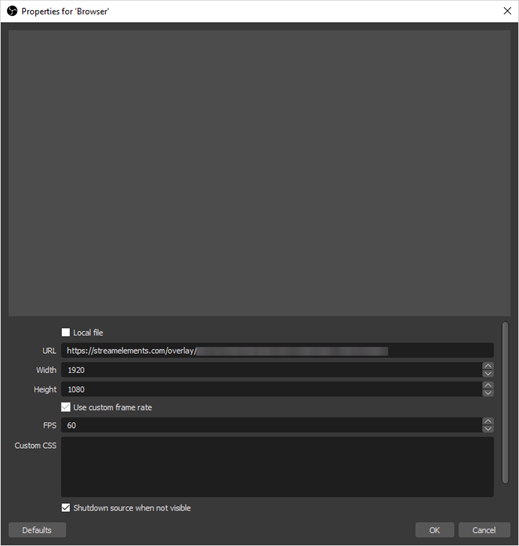The height and width of the screenshot is (546, 519).
Task: Increase FPS with the up arrow
Action: point(488,421)
